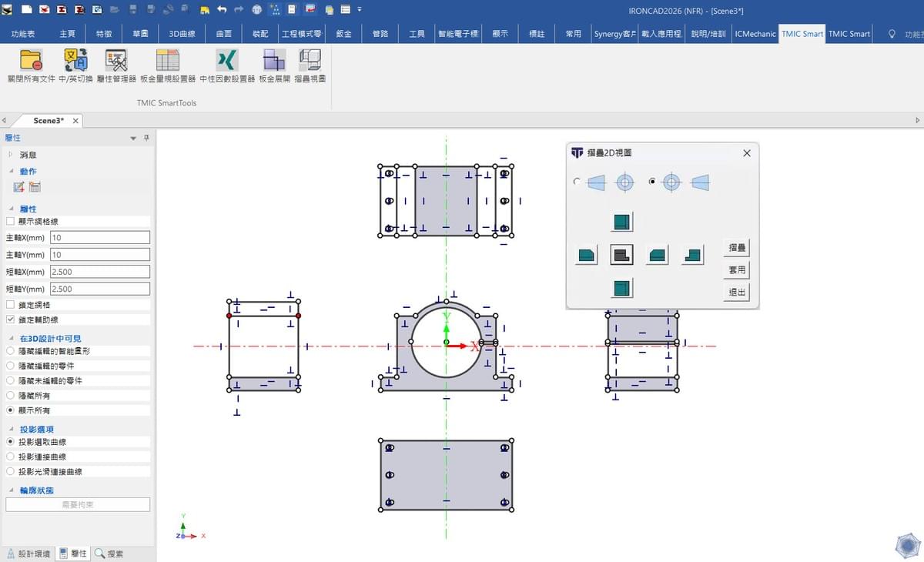
Task: Select the rightmost L-shaped view cube in dialog
Action: tap(693, 255)
